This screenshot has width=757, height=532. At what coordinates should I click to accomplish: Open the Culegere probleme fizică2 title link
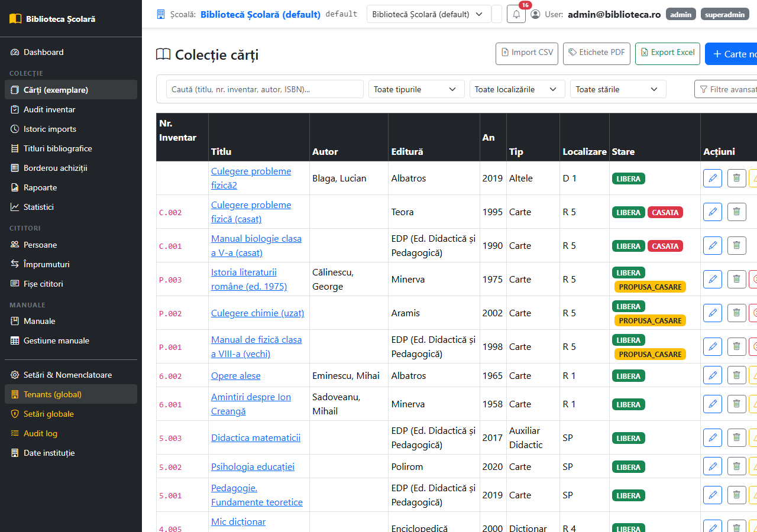coord(251,178)
